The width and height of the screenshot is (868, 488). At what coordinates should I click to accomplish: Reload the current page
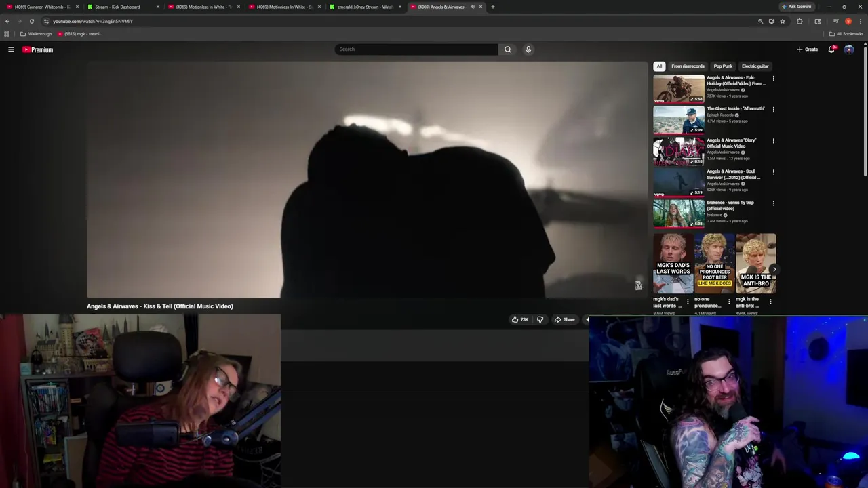[31, 21]
